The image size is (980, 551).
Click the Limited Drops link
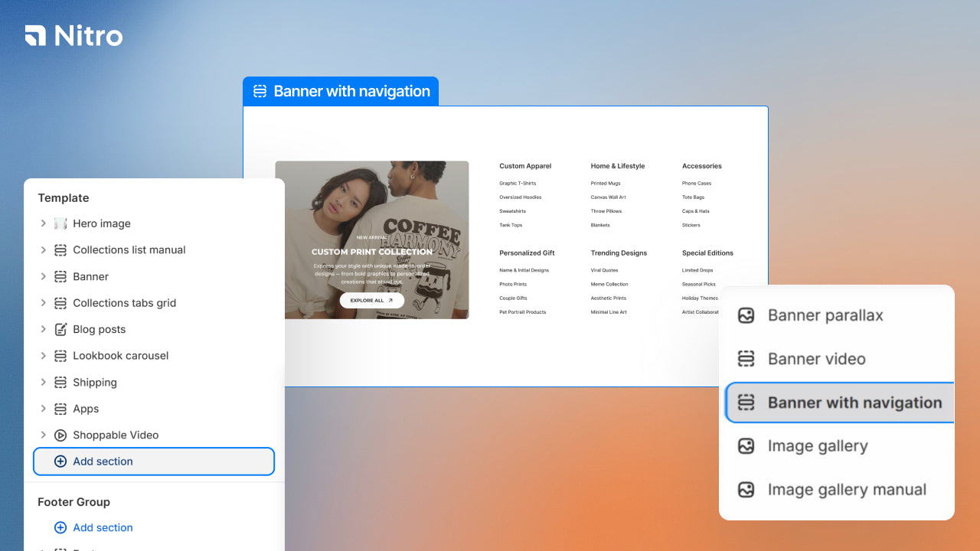tap(697, 270)
